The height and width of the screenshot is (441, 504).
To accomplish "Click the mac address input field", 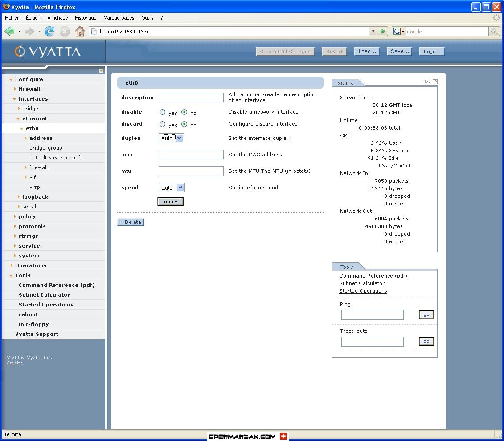I will pyautogui.click(x=191, y=155).
